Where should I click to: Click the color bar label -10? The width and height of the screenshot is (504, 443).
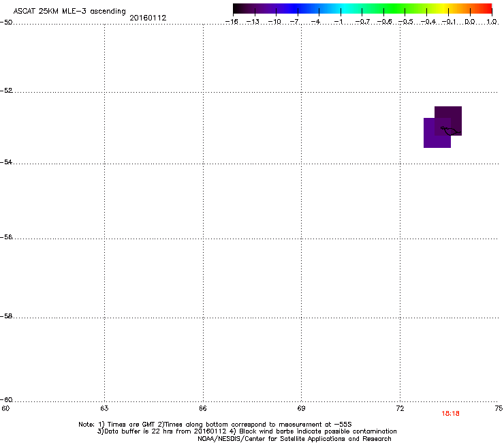tap(274, 22)
